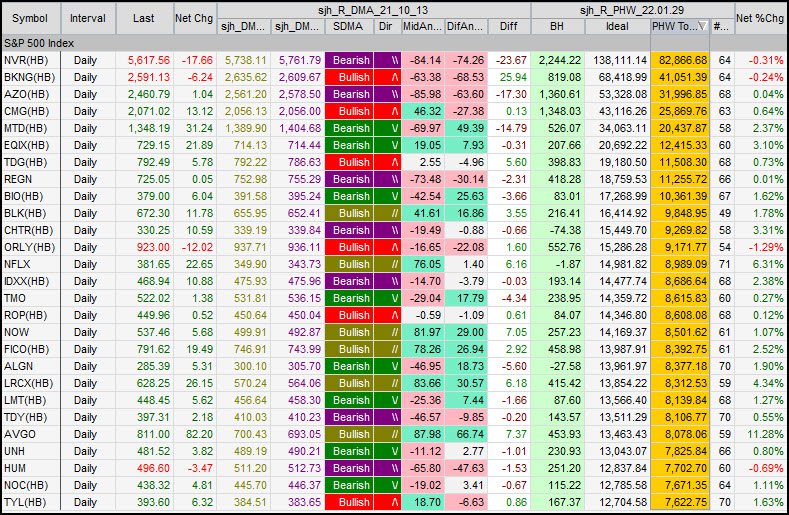Click LRCX(HB) Diff value 6.18
Viewport: 789px width, 515px height.
click(516, 384)
